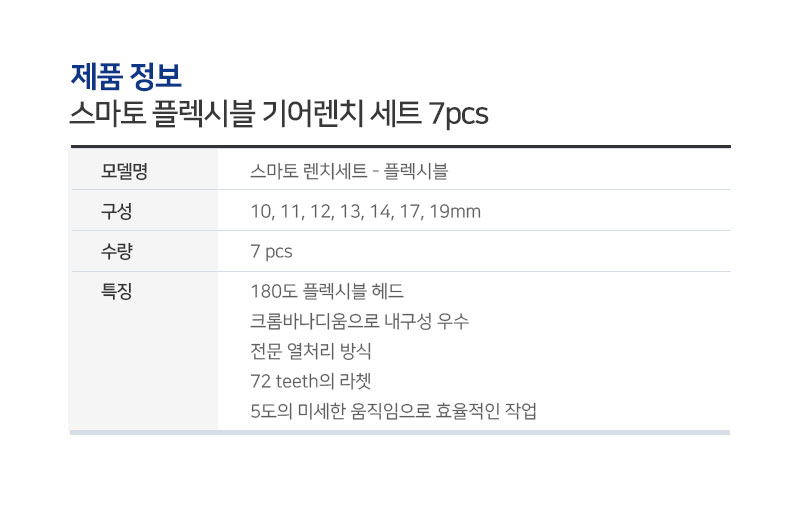Select the '수량' row label
Image resolution: width=800 pixels, height=507 pixels.
116,251
